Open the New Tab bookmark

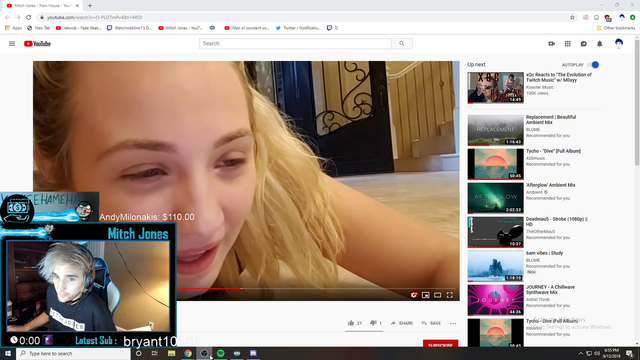click(x=38, y=28)
